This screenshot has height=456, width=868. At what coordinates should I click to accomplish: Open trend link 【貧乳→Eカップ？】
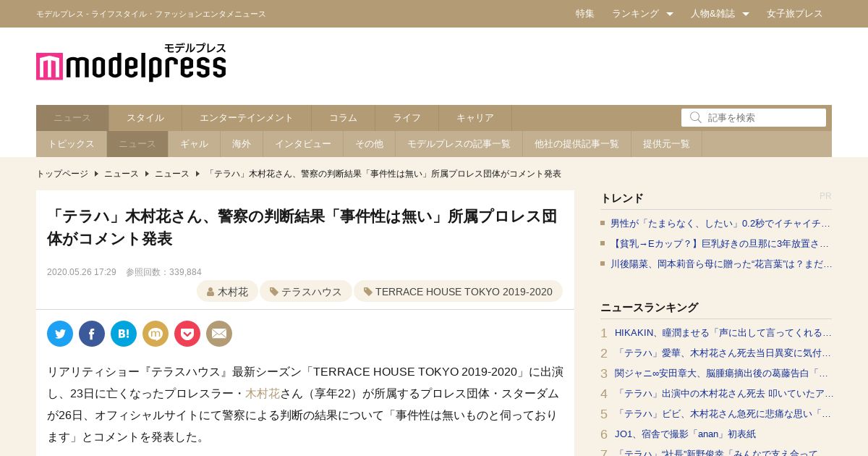[x=720, y=244]
